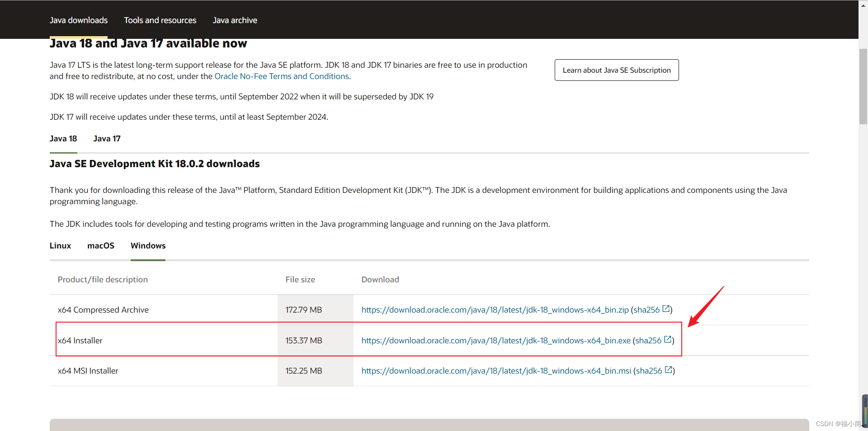Image resolution: width=868 pixels, height=431 pixels.
Task: Open the Java archive navigation item
Action: point(235,20)
